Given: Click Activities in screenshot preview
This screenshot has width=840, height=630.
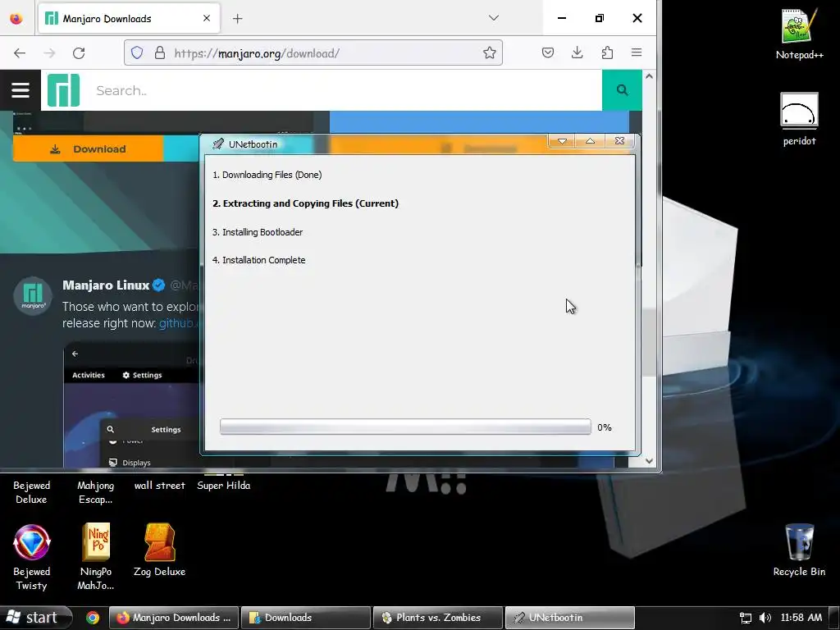Looking at the screenshot, I should pos(89,375).
